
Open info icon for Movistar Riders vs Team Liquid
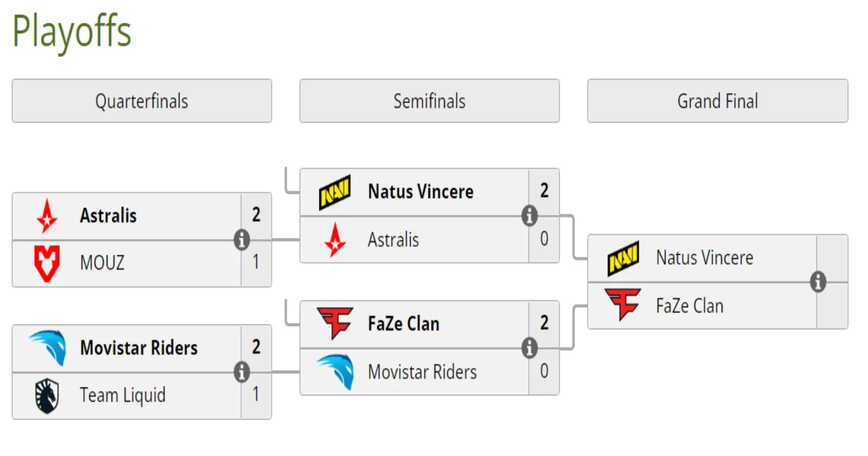(241, 372)
